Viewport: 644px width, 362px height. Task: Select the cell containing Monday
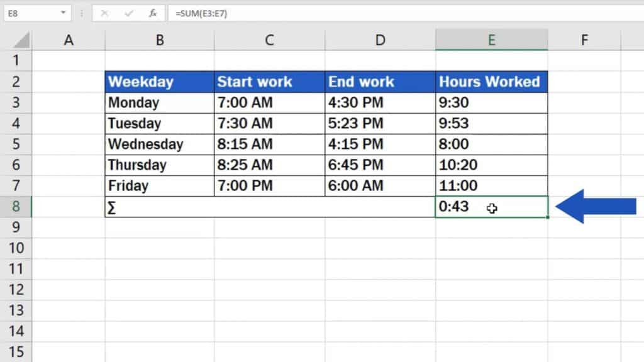159,102
